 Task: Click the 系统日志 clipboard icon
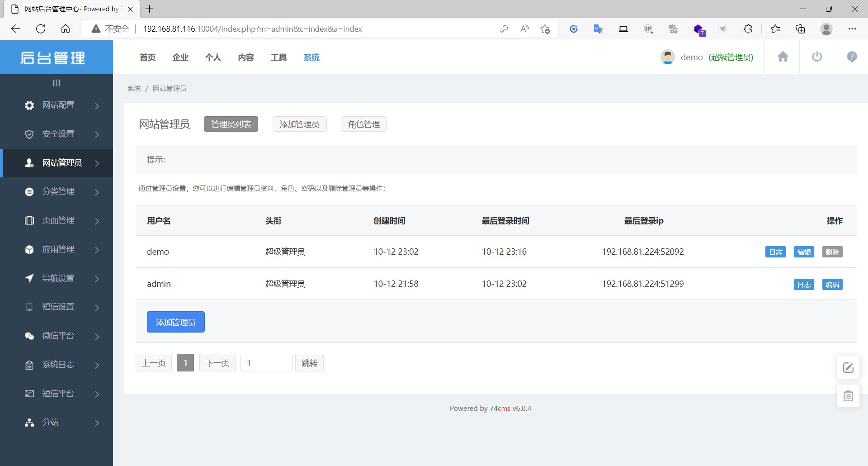tap(29, 365)
